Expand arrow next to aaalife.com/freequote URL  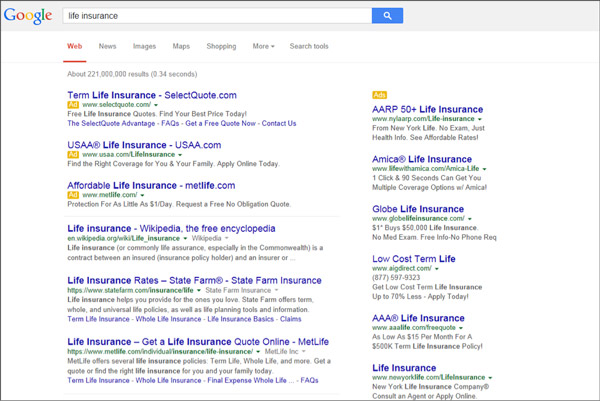[461, 328]
